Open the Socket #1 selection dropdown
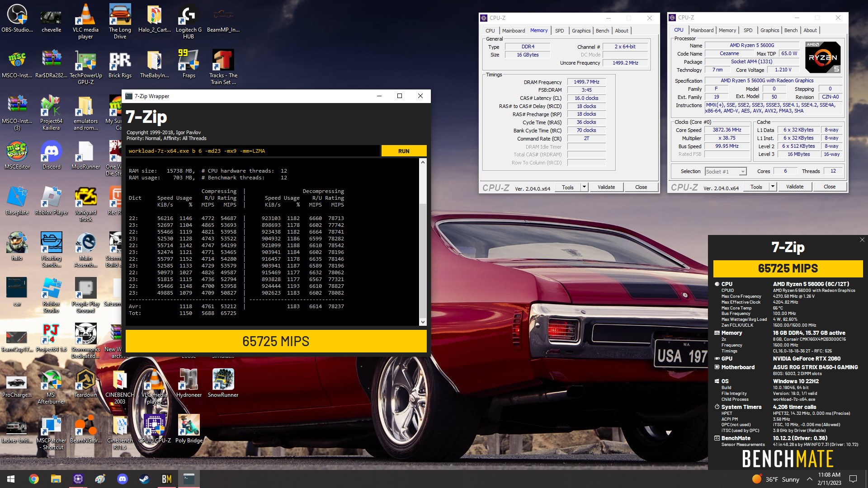This screenshot has height=488, width=868. point(726,172)
